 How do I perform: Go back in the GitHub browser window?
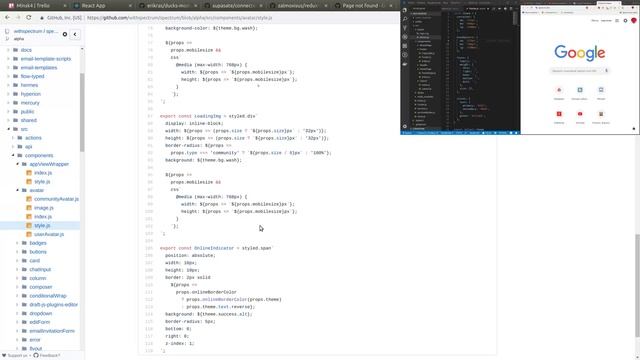[x=7, y=18]
